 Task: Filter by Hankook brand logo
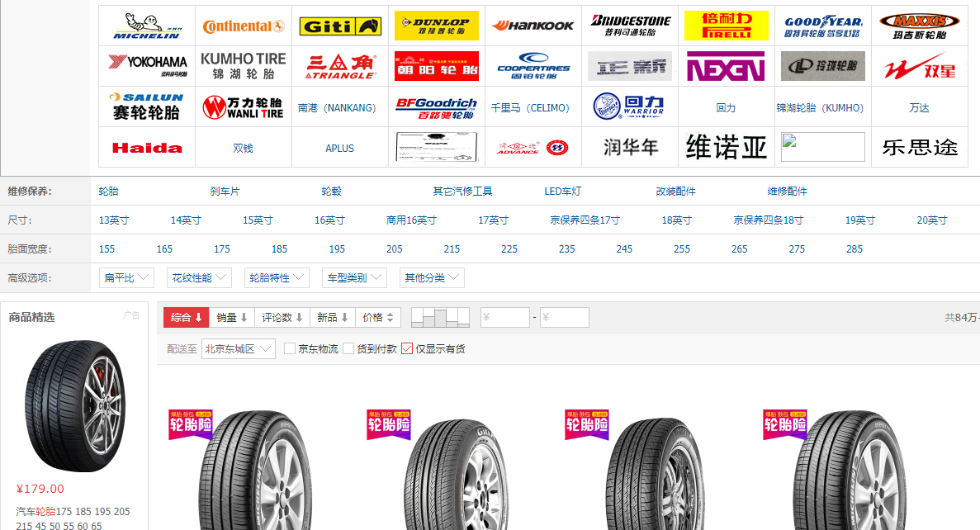[533, 26]
